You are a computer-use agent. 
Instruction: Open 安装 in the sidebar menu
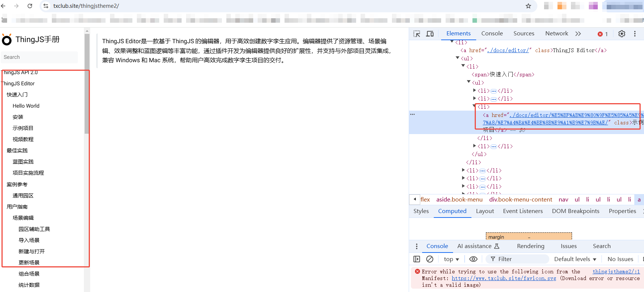coord(18,117)
